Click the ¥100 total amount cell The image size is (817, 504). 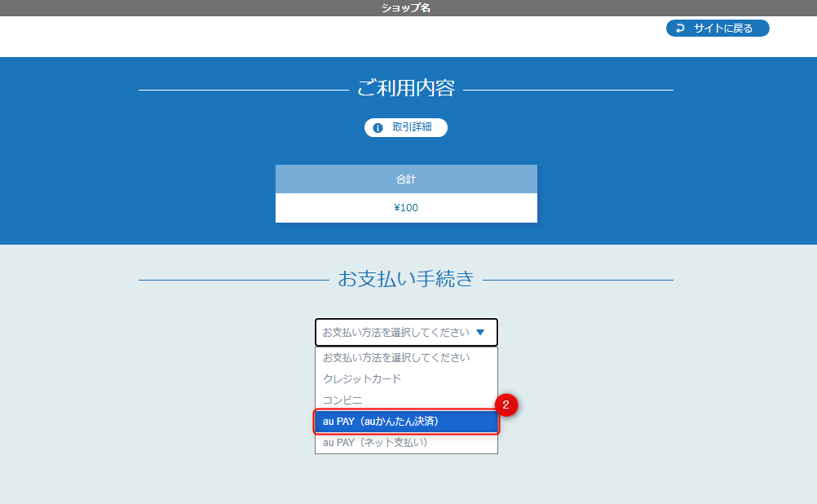coord(406,207)
